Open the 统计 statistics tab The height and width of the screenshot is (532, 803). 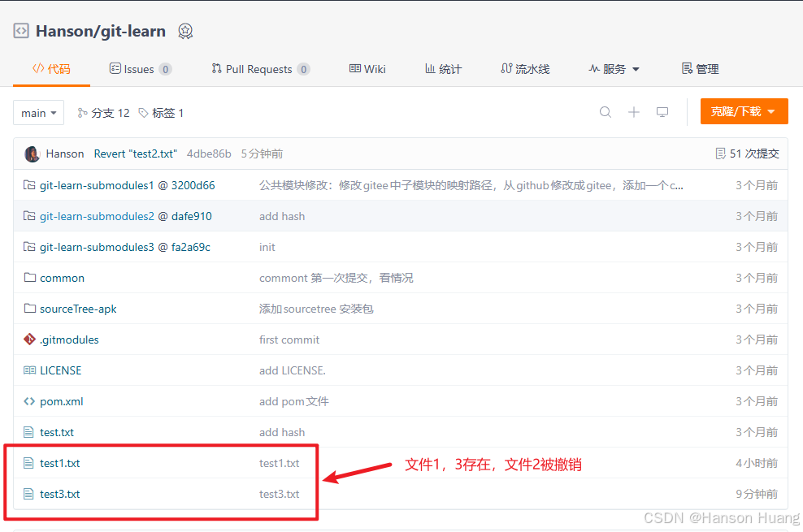443,69
